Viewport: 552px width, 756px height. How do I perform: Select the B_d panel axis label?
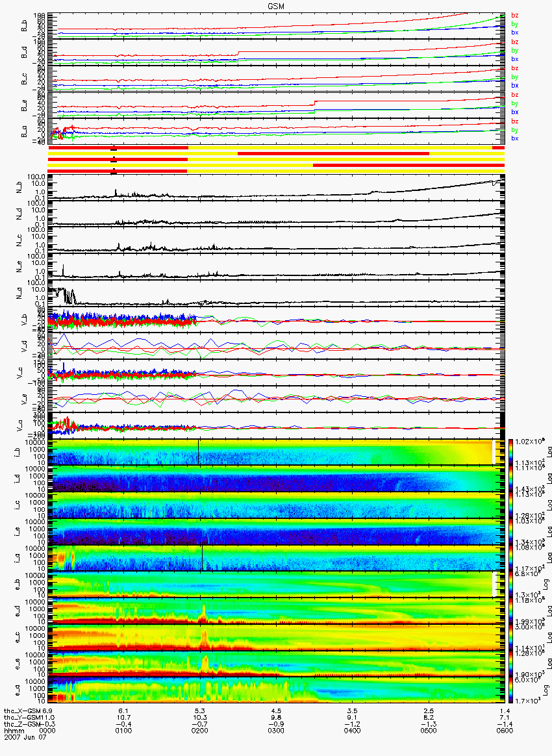[24, 53]
